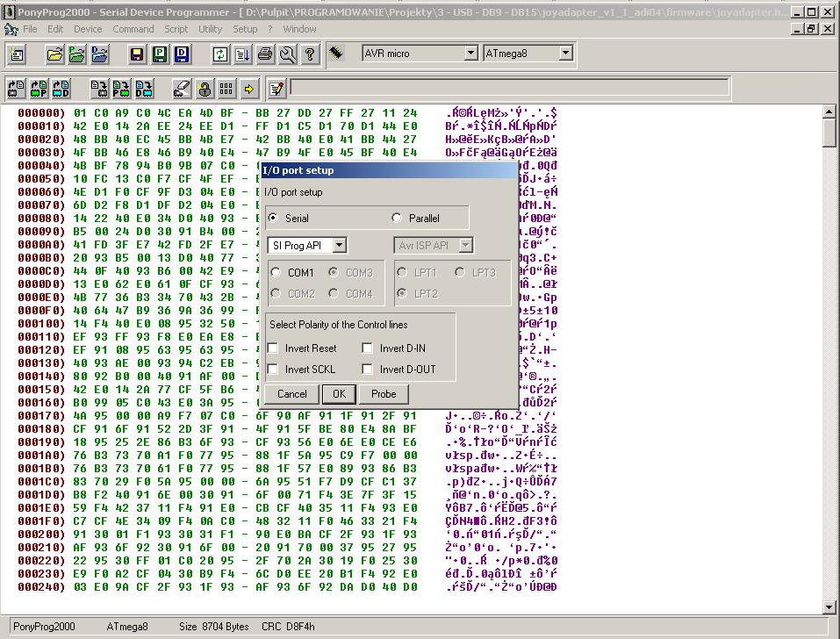Click the Print printer icon

(x=265, y=54)
